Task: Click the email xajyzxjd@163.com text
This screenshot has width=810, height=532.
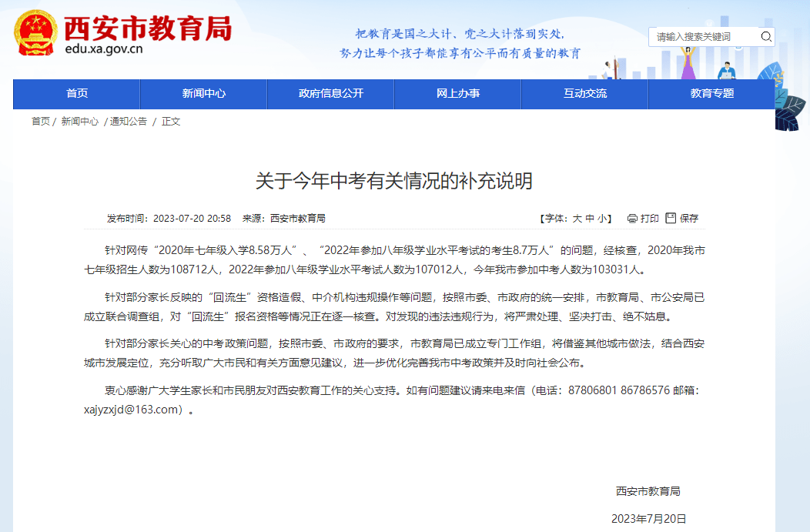Action: coord(131,410)
